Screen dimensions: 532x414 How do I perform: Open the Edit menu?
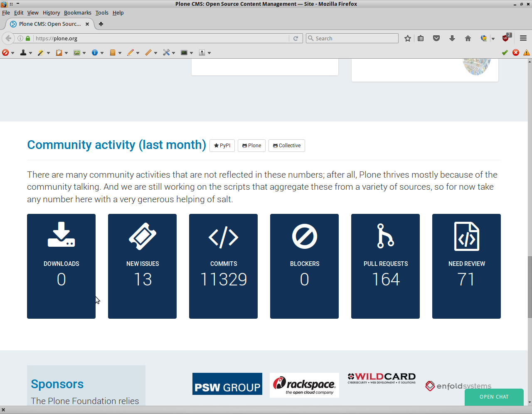[19, 12]
